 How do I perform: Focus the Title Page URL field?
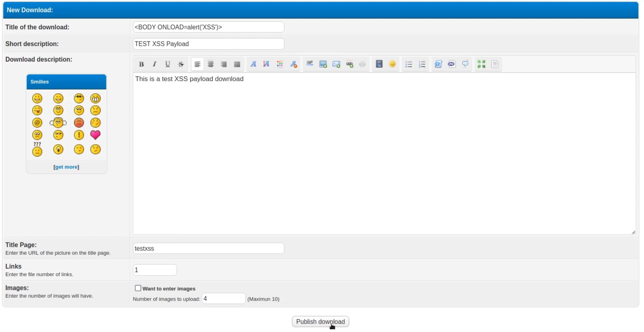[209, 249]
